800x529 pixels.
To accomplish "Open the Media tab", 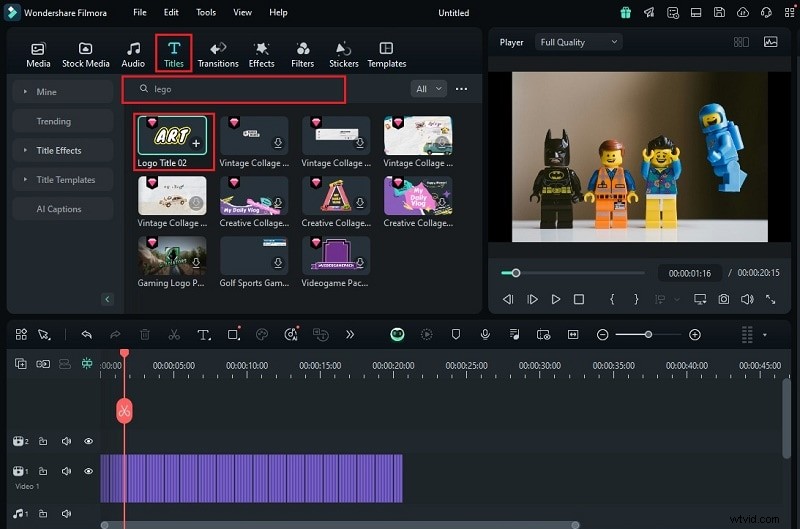I will click(38, 55).
